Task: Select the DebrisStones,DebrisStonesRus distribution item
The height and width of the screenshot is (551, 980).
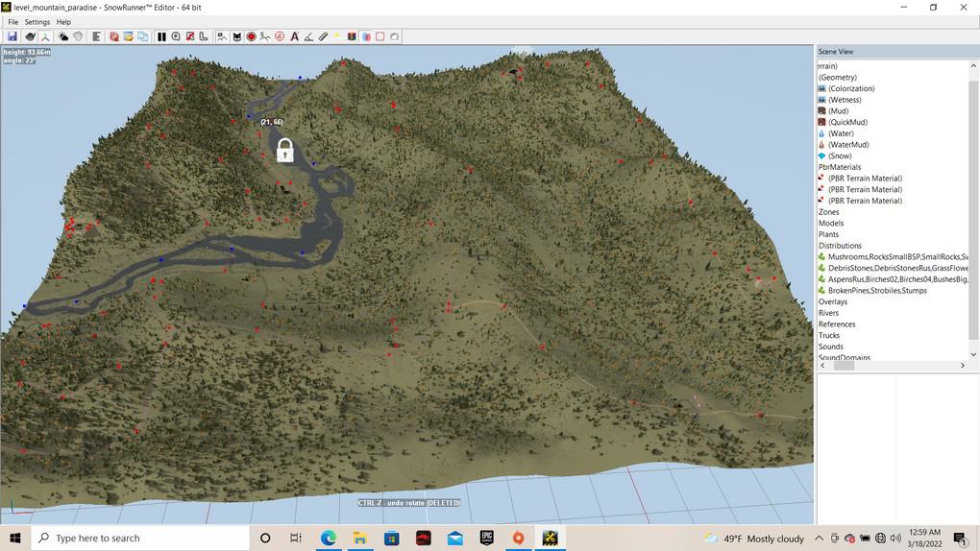Action: tap(898, 269)
